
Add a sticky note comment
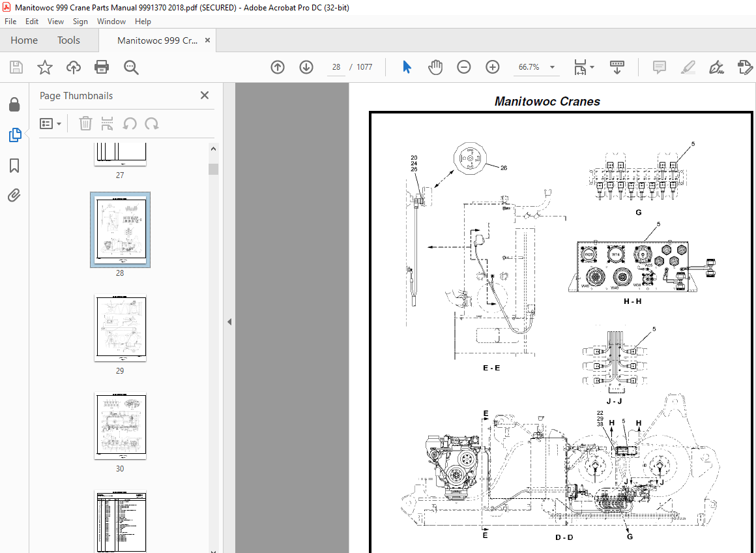tap(659, 67)
